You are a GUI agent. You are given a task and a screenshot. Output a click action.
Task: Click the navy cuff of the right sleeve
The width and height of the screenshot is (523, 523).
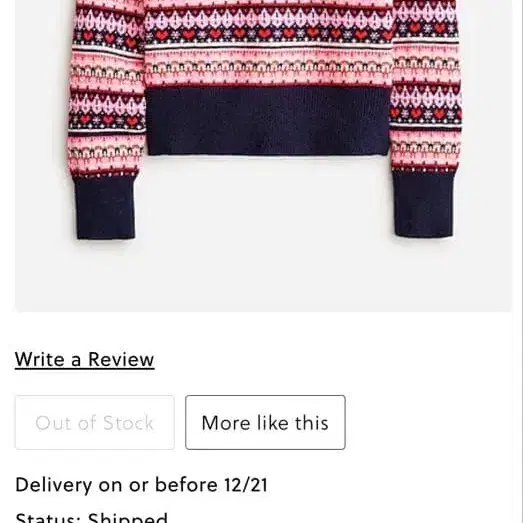(x=424, y=204)
